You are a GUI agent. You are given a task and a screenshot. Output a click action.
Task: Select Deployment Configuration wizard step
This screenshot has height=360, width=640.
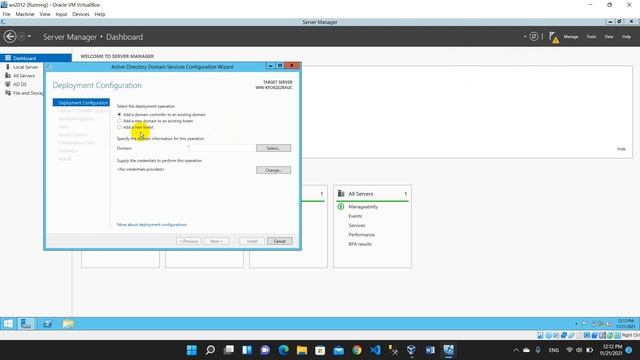81,102
